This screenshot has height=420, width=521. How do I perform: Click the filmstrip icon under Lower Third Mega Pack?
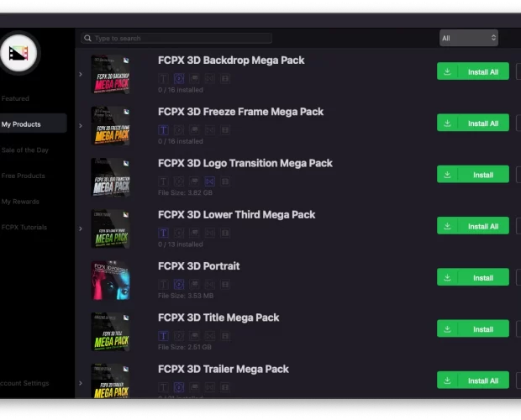225,233
